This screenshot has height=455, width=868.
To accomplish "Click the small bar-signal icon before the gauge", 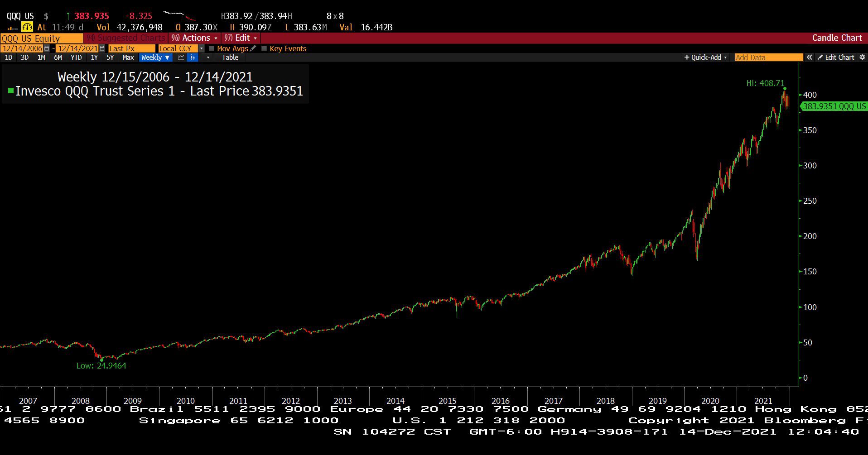I will click(12, 29).
